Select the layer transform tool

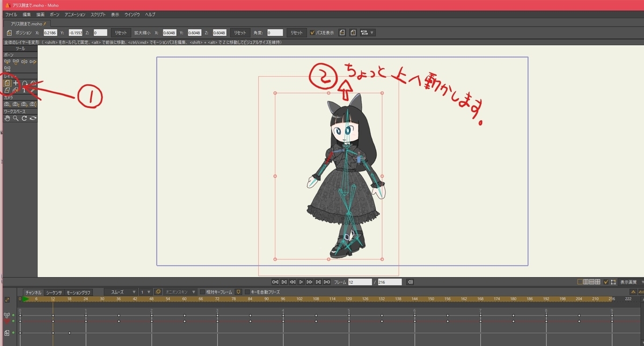click(x=8, y=83)
